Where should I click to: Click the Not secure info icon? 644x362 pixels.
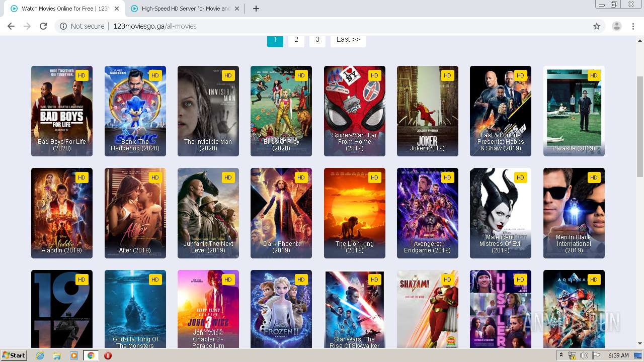tap(63, 26)
